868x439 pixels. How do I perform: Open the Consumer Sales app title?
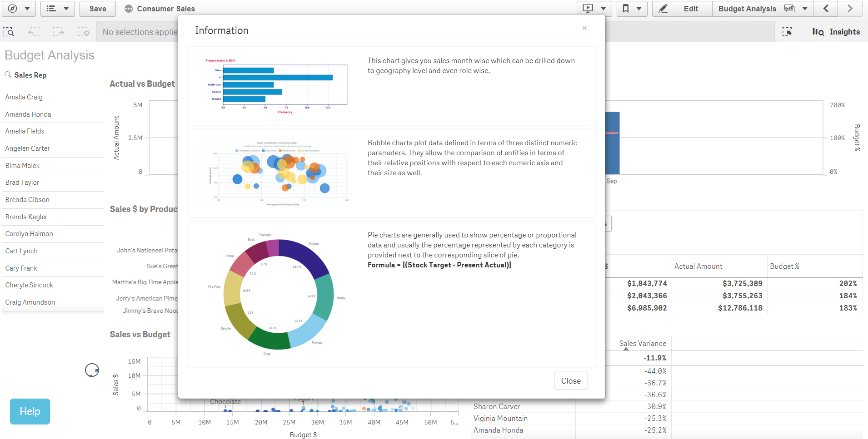[166, 9]
